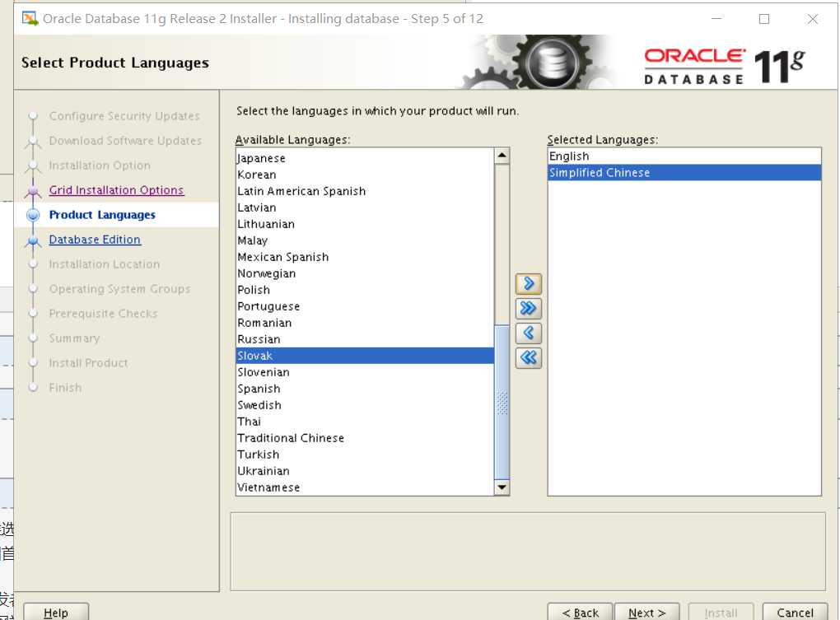The width and height of the screenshot is (840, 620).
Task: Select Malay in the list
Action: (x=365, y=240)
